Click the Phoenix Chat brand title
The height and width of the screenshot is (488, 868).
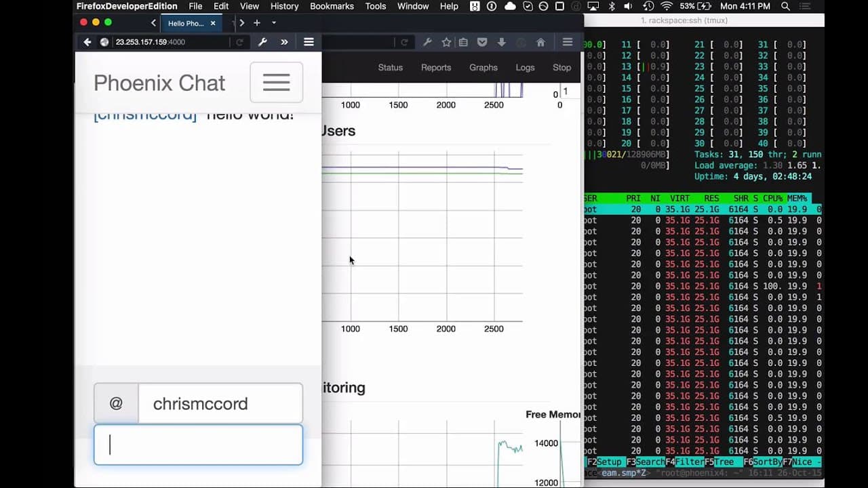click(x=159, y=83)
